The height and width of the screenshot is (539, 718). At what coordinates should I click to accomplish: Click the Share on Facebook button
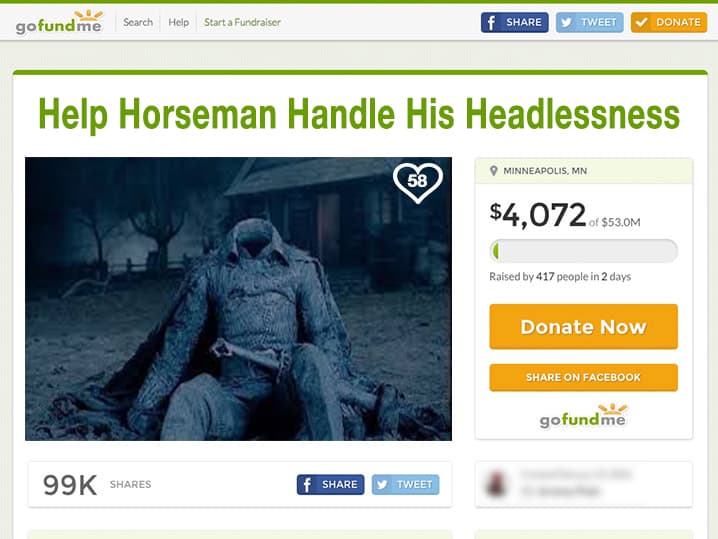click(x=583, y=377)
